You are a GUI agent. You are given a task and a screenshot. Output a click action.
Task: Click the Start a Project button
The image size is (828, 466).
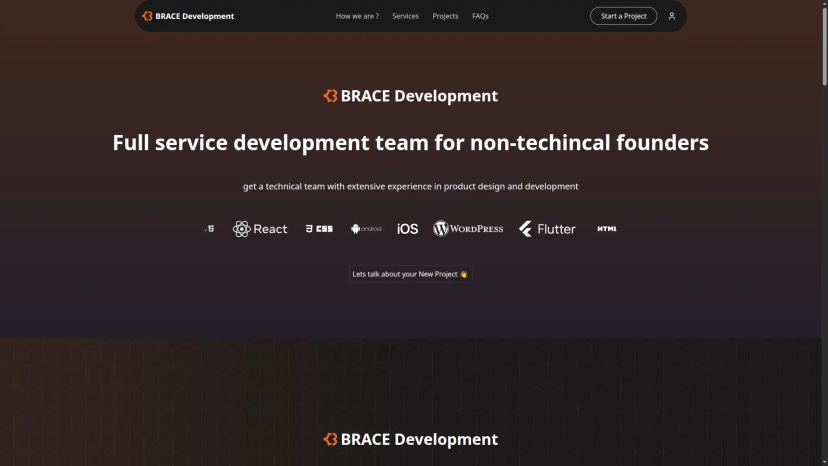[x=623, y=16]
